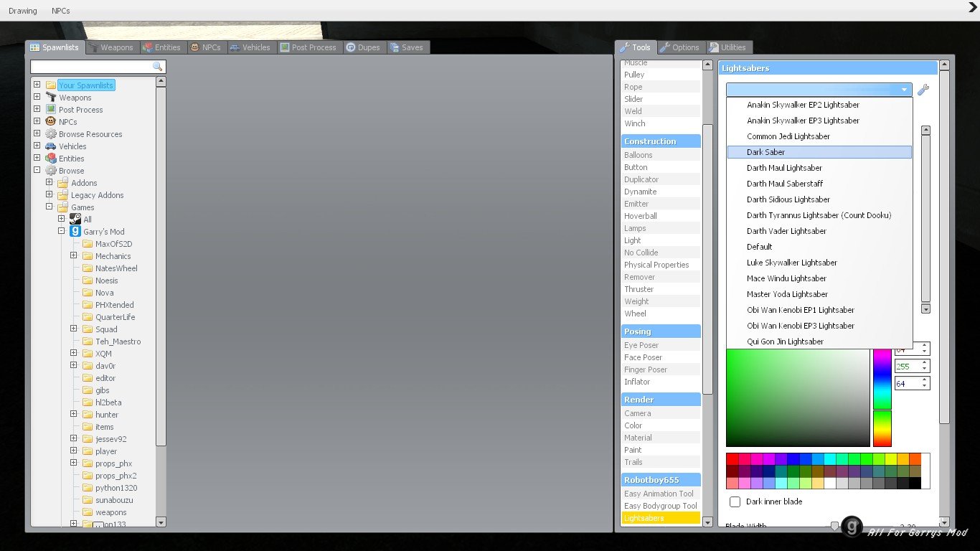The height and width of the screenshot is (551, 980).
Task: Select the Easy Animation Tool
Action: point(661,494)
